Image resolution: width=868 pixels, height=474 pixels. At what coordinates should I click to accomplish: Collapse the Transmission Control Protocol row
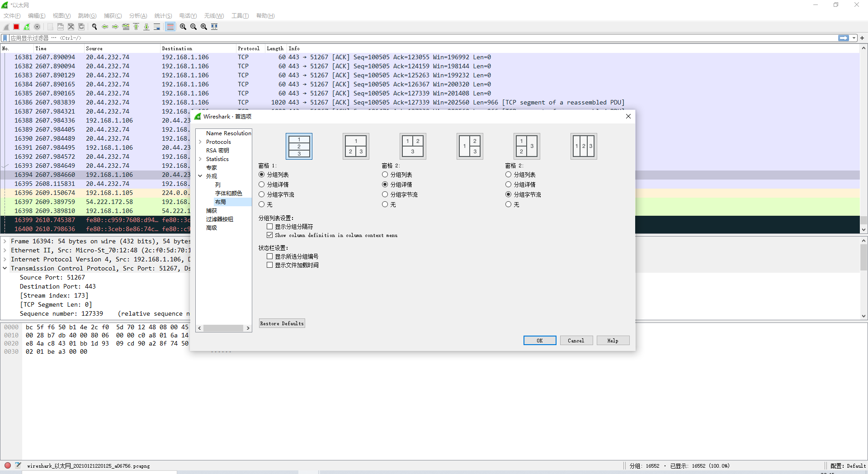5,269
